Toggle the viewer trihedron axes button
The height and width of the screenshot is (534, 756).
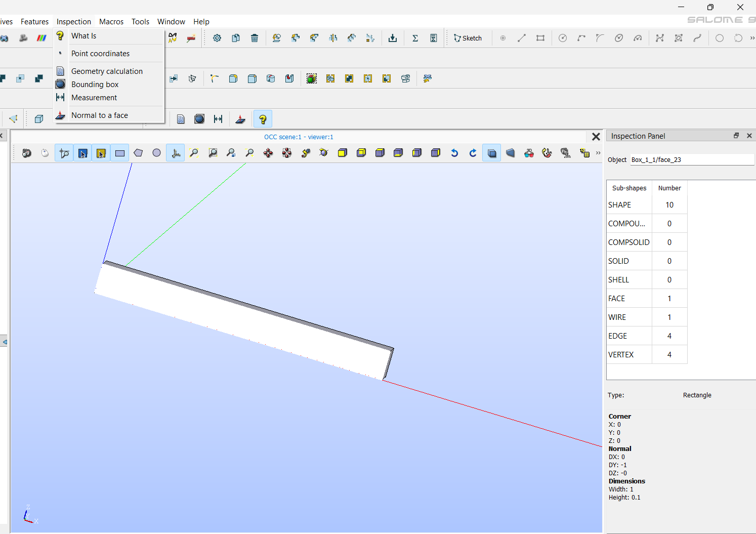tap(176, 153)
